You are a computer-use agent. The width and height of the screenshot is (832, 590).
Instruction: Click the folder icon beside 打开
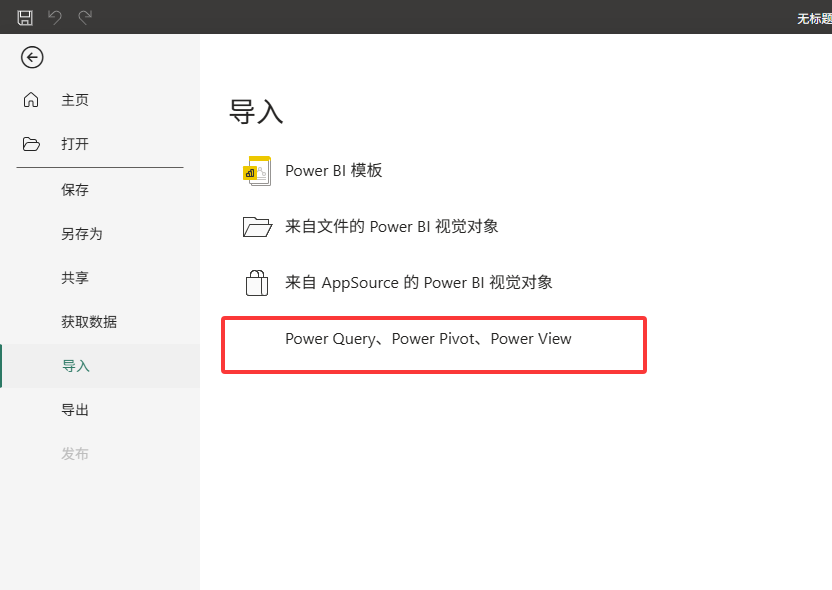click(x=31, y=144)
